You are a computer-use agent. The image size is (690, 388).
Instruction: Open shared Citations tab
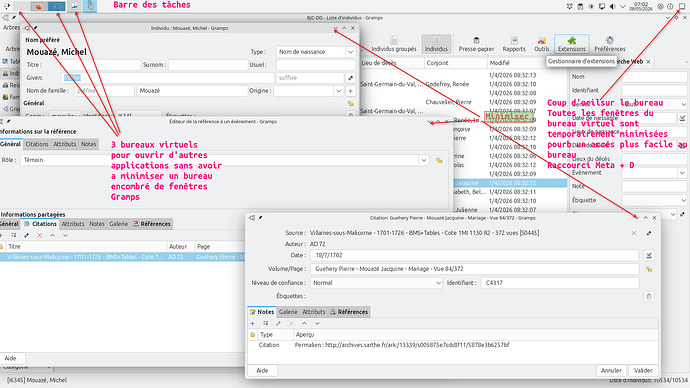pos(40,224)
